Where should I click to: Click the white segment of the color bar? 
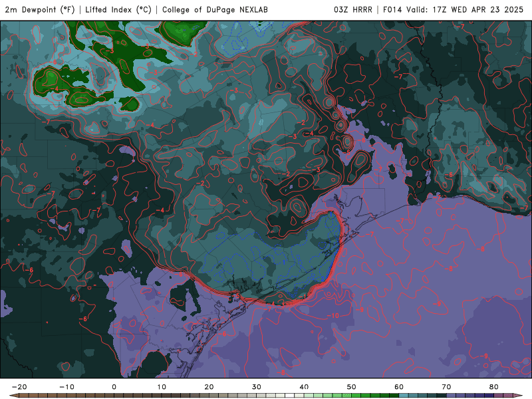pyautogui.click(x=290, y=396)
